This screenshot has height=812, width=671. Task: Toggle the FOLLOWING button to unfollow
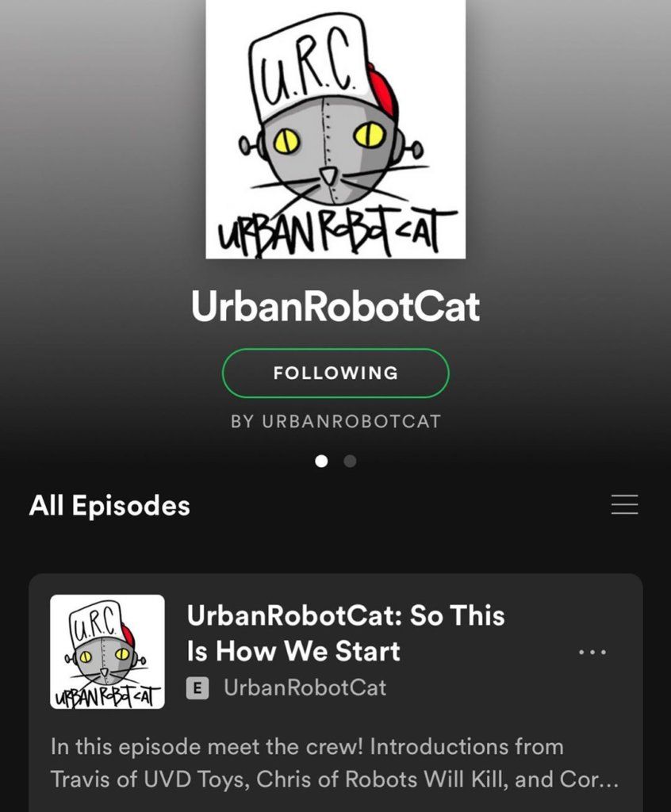(x=335, y=373)
